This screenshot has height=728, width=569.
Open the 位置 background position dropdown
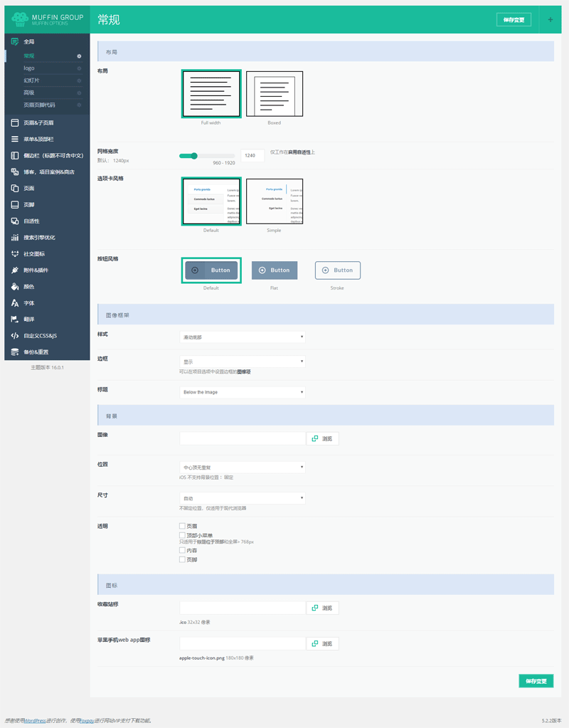point(242,468)
